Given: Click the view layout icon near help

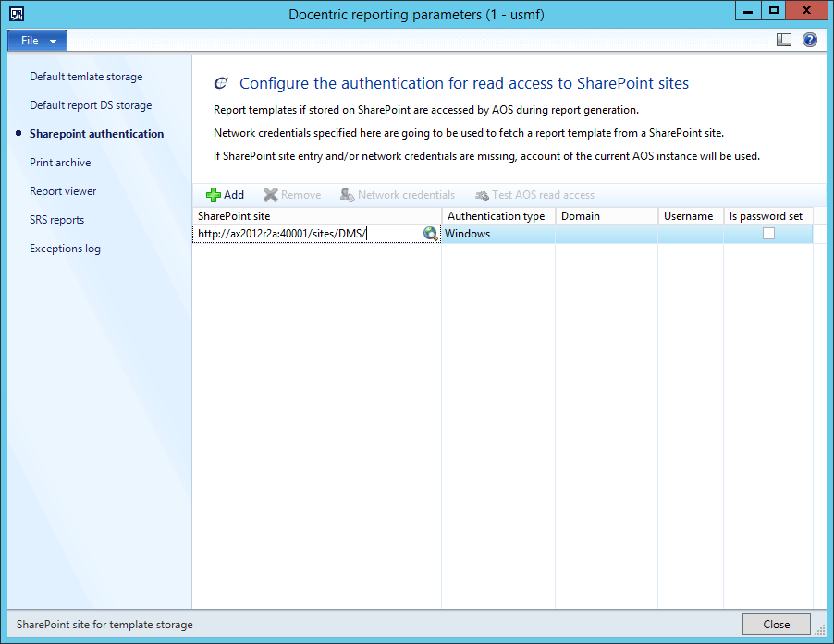Looking at the screenshot, I should point(783,40).
